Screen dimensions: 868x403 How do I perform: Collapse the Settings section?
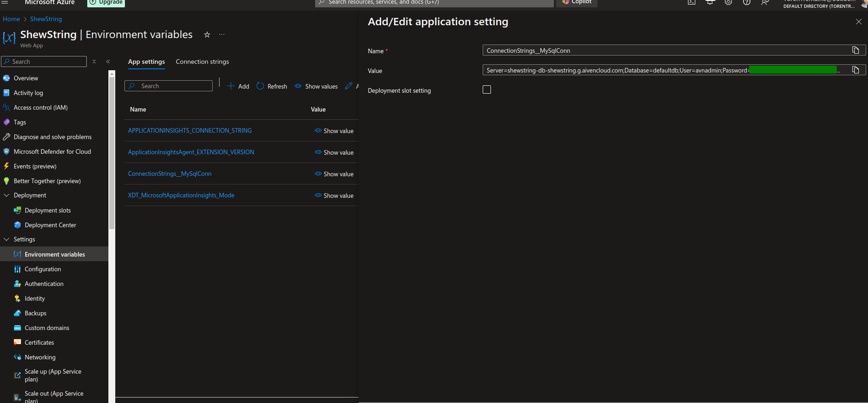pyautogui.click(x=6, y=239)
